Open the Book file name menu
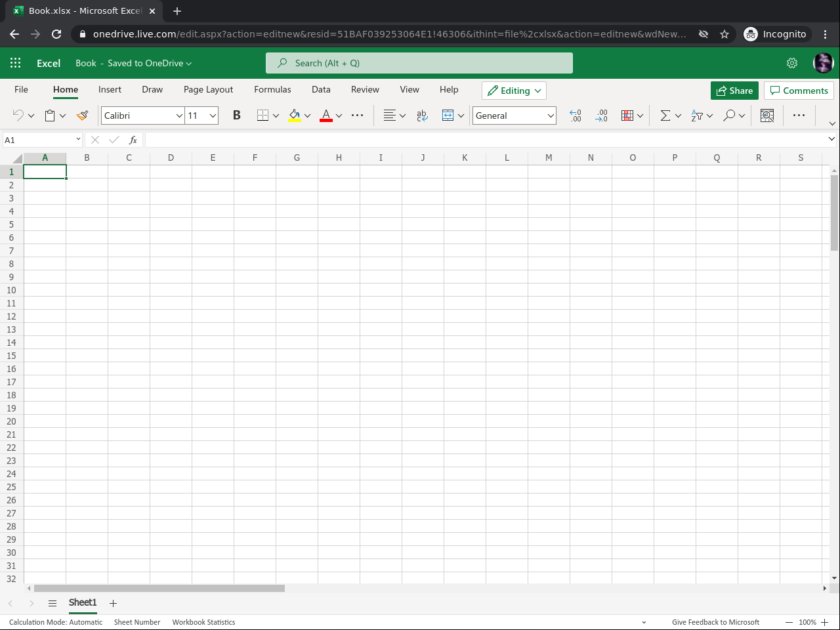Screen dimensions: 840x630 tap(133, 63)
